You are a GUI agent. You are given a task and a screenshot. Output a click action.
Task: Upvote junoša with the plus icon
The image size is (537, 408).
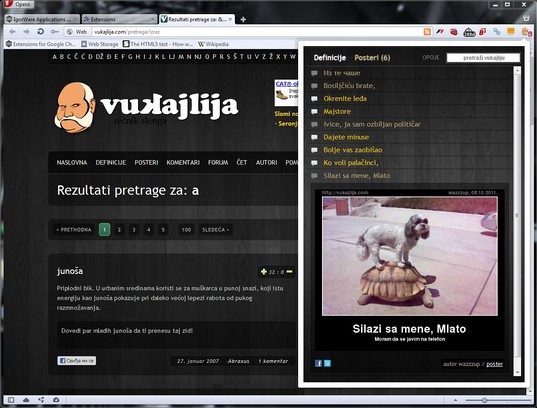(x=263, y=272)
